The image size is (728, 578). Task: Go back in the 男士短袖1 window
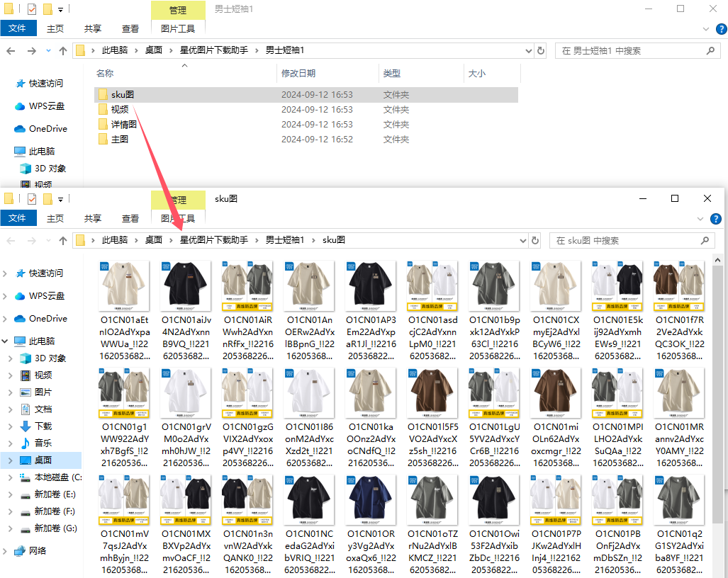point(11,50)
